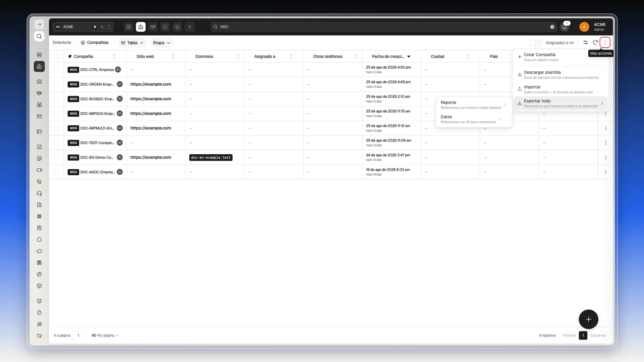Image resolution: width=644 pixels, height=362 pixels.
Task: Select Reporte export option
Action: tap(474, 105)
